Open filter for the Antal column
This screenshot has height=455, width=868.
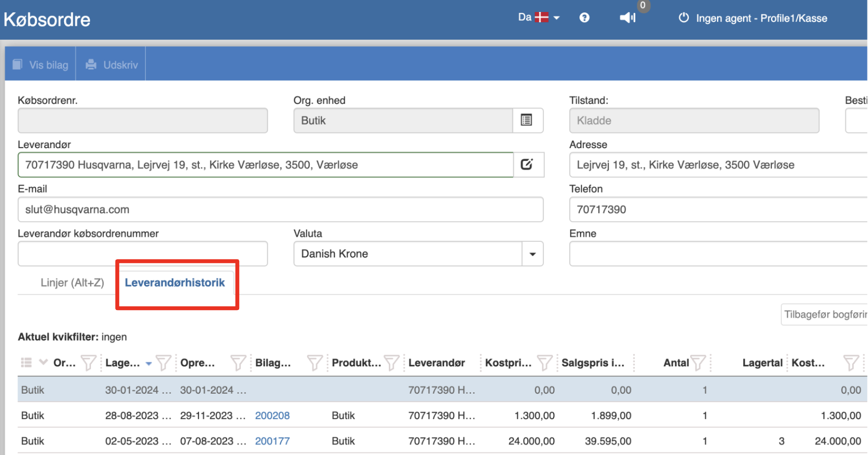click(698, 363)
